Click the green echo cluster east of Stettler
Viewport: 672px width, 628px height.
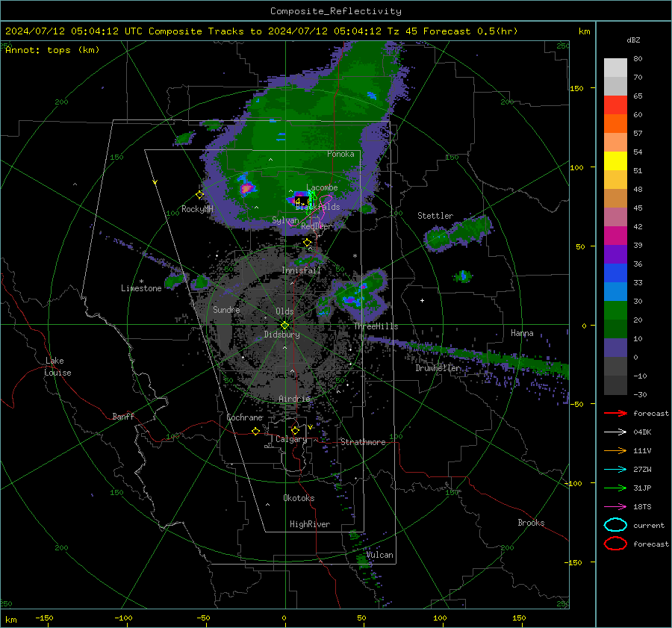[458, 233]
